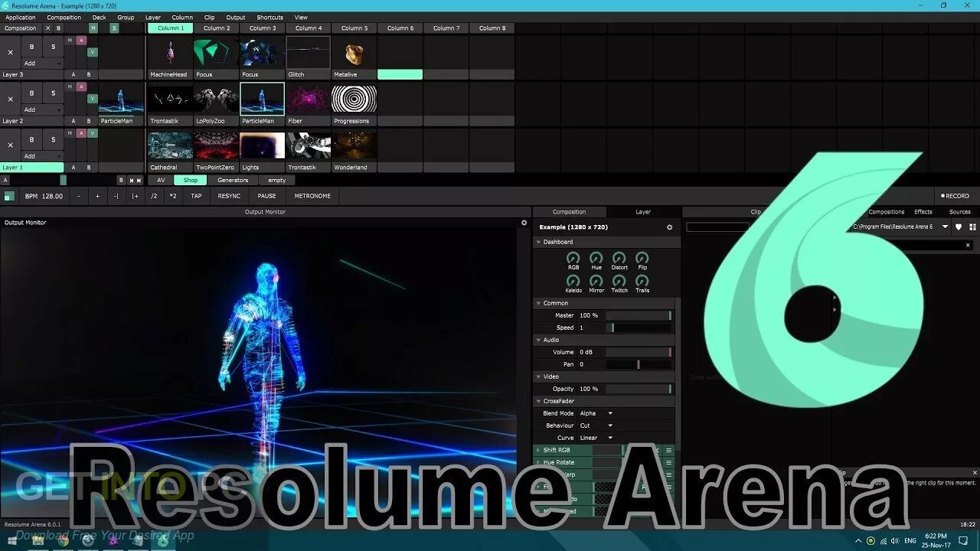Open Layer 2 Add blend dropdown
980x551 pixels.
click(x=42, y=110)
